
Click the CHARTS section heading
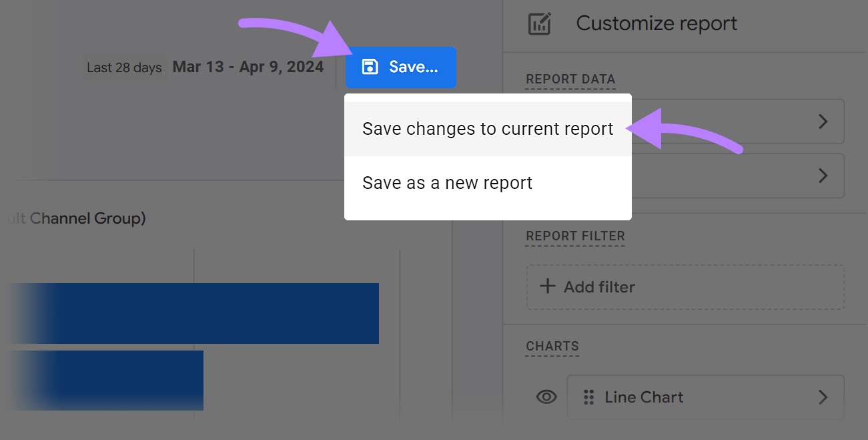[552, 346]
